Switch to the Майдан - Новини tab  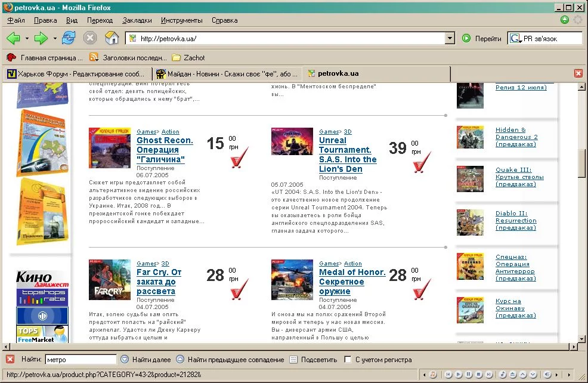point(228,74)
